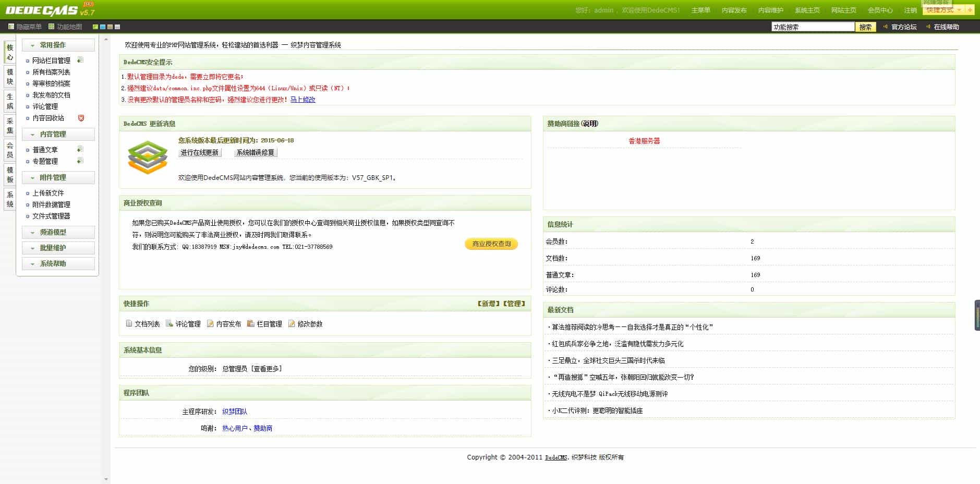Click the green shortcut icon beside 网站栏目管理
The image size is (980, 484).
click(80, 60)
